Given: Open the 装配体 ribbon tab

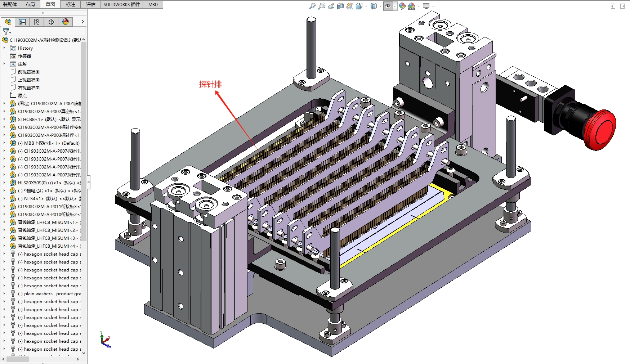Looking at the screenshot, I should coord(10,4).
